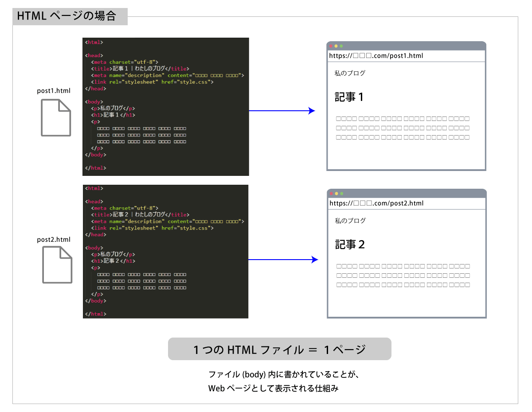Image resolution: width=532 pixels, height=412 pixels.
Task: Click caption line starting with ファイル (body)
Action: (283, 374)
